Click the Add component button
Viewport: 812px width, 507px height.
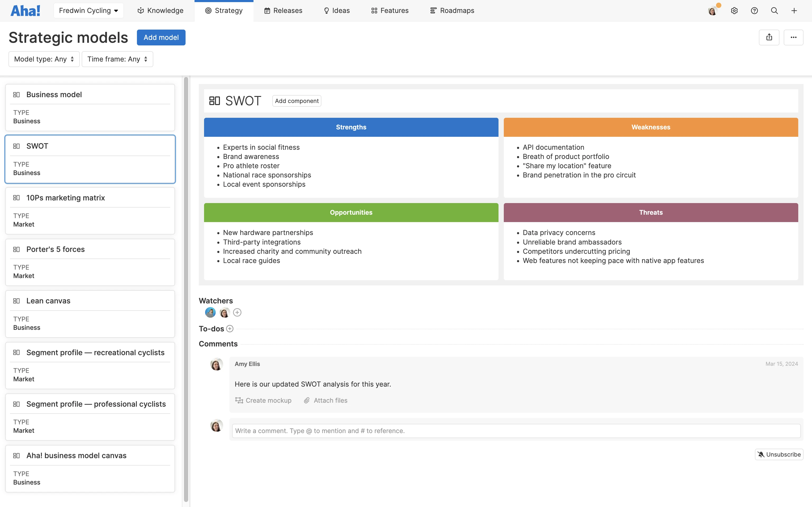tap(297, 101)
